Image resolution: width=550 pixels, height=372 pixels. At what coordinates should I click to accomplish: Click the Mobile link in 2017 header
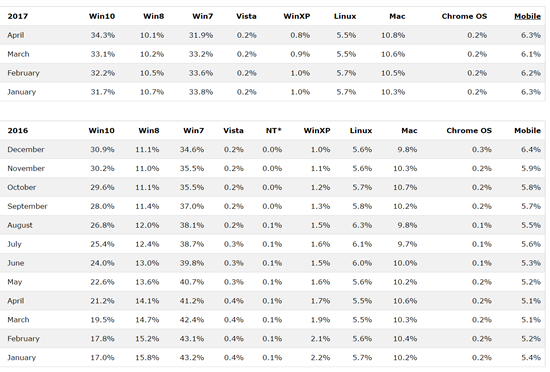(527, 16)
